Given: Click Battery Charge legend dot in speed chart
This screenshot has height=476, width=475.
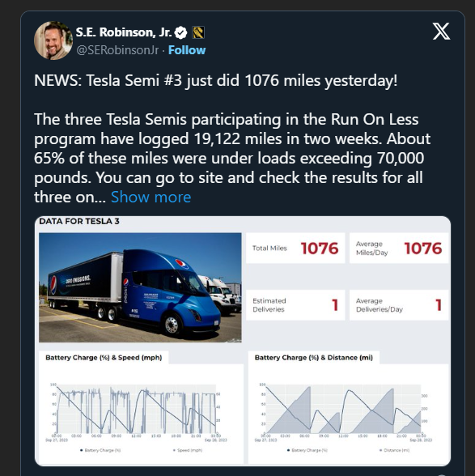Looking at the screenshot, I should (x=82, y=450).
